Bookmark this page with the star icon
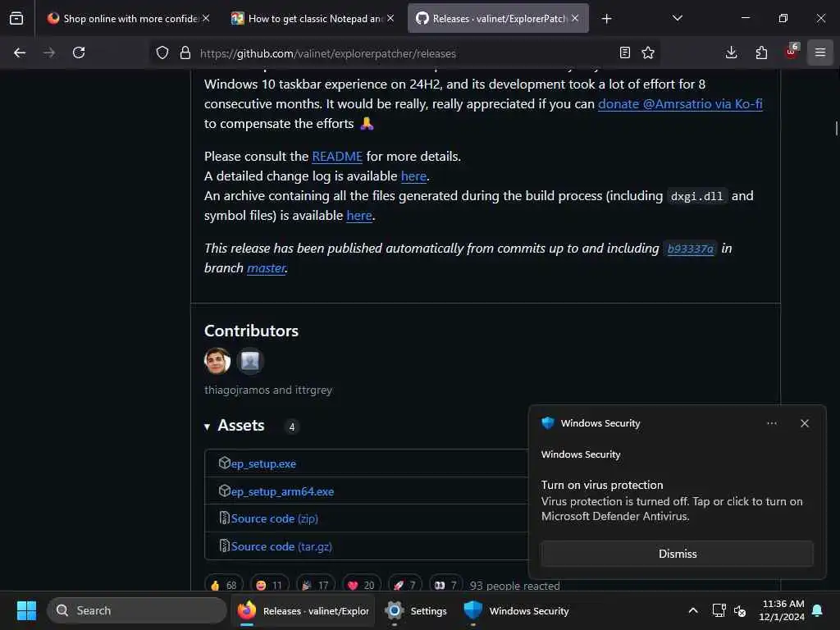The image size is (840, 630). [648, 52]
